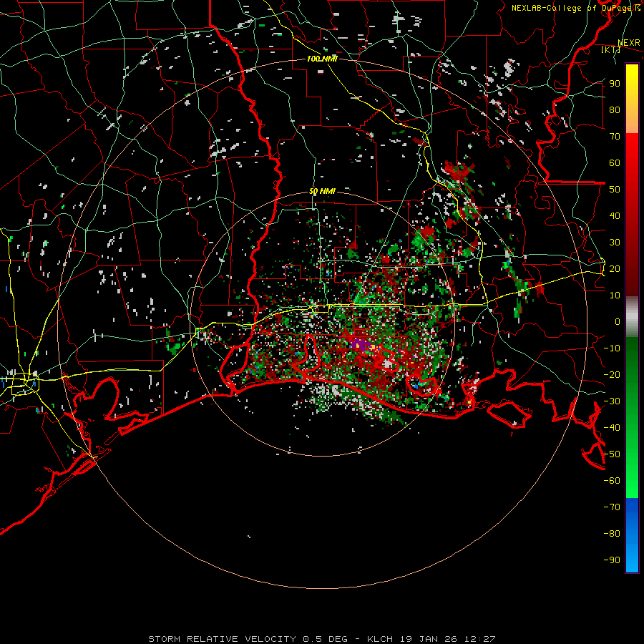The image size is (644, 644).
Task: Click the 70 value on velocity scale
Action: coord(615,137)
